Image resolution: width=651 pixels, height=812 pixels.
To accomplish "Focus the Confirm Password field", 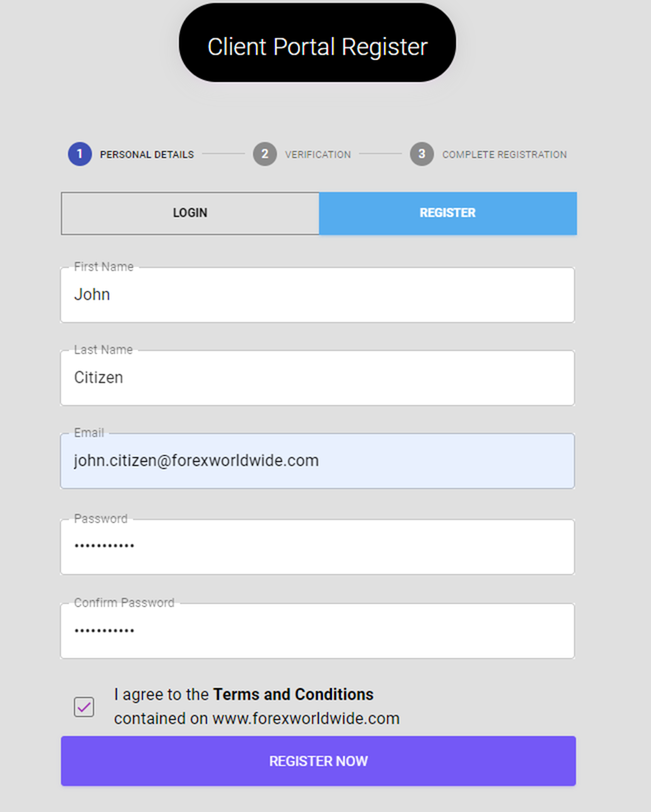I will [317, 631].
